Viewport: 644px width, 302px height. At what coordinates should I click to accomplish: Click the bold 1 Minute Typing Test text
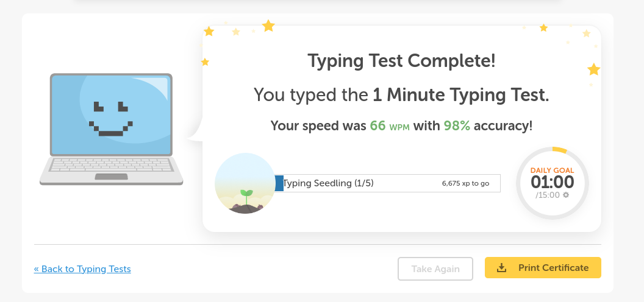[460, 94]
